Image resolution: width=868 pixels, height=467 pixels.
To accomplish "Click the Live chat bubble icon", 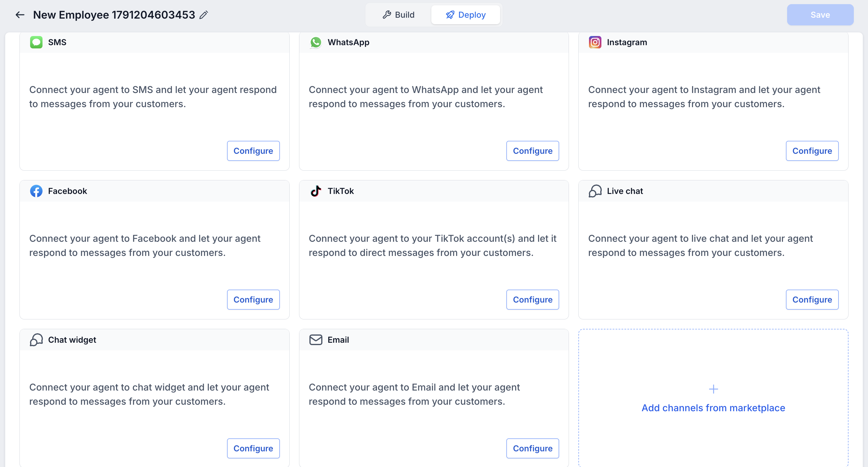I will point(595,191).
